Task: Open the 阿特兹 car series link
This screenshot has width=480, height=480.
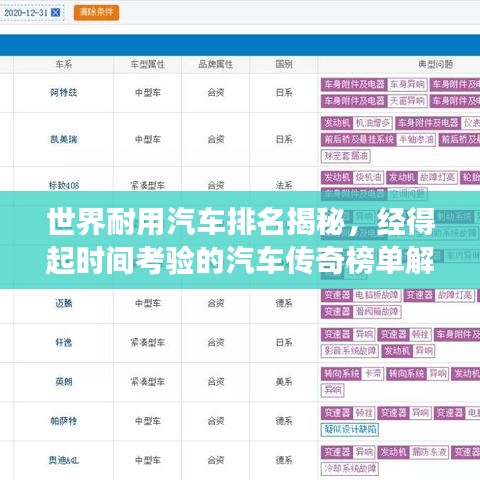Action: (x=64, y=92)
